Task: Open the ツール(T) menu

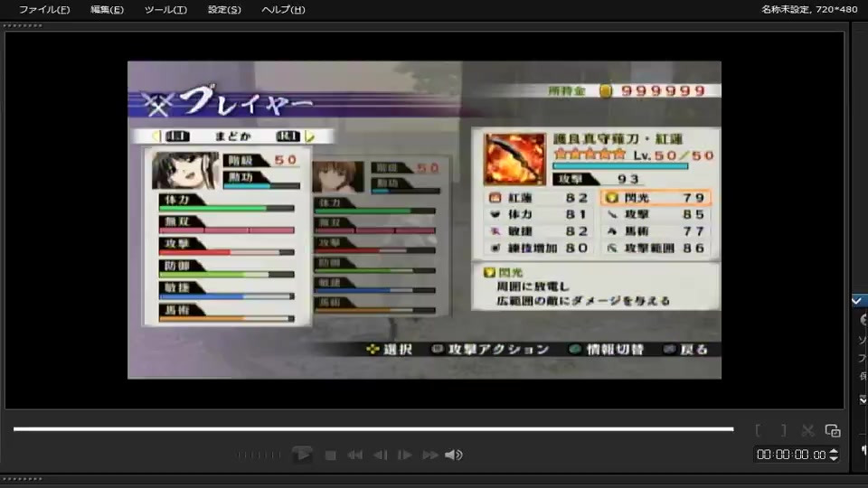Action: point(165,9)
